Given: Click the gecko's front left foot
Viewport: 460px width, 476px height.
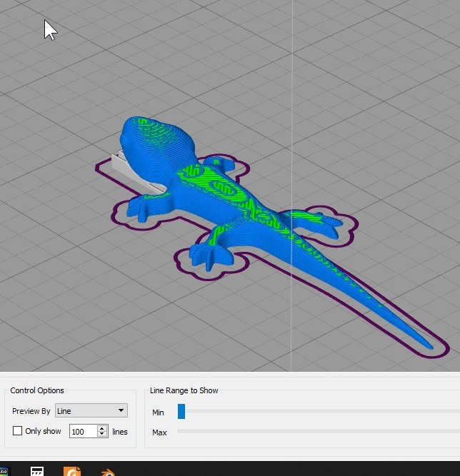Looking at the screenshot, I should [x=141, y=210].
